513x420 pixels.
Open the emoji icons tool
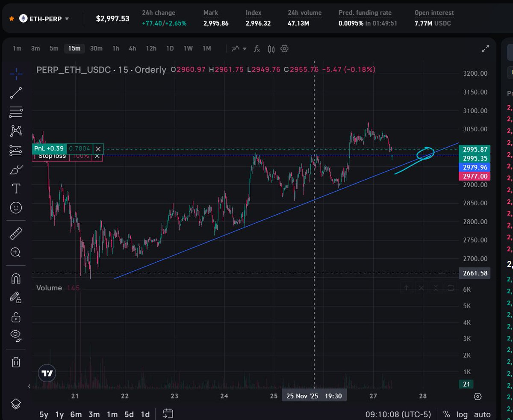(16, 208)
